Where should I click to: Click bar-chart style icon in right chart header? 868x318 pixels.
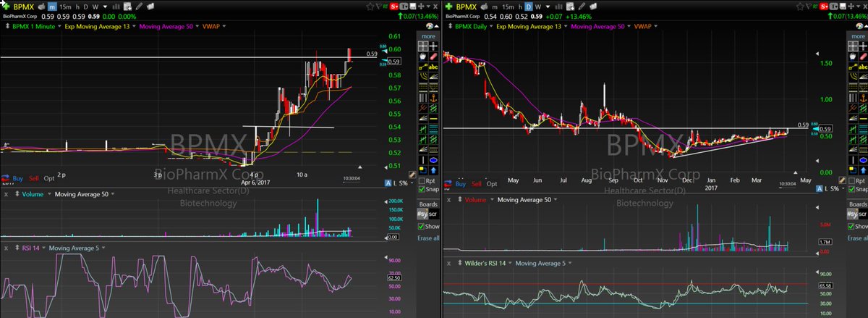tap(558, 7)
